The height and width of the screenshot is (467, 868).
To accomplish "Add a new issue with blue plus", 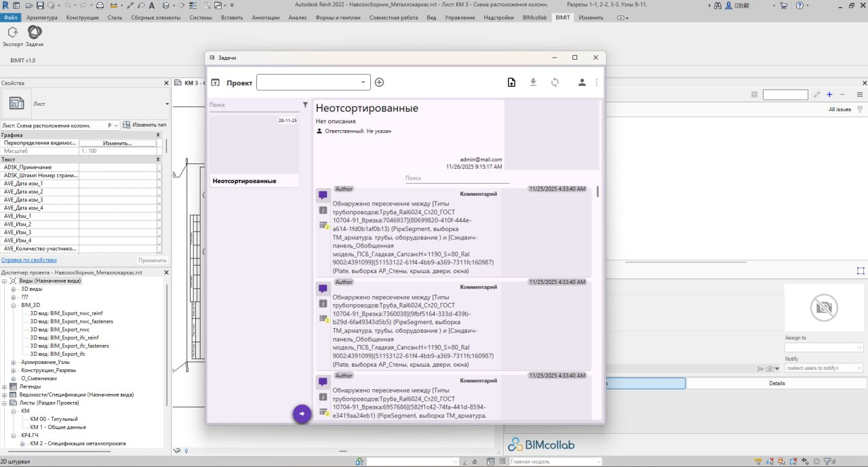I will pos(829,95).
